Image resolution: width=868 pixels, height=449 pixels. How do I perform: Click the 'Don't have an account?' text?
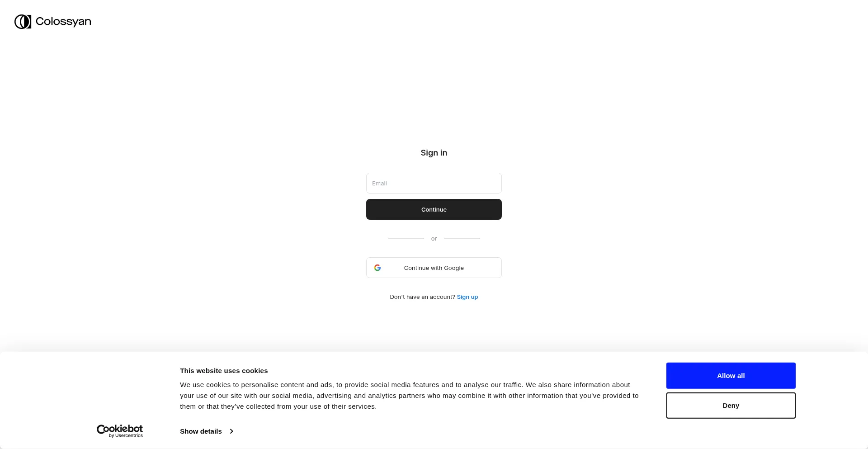tap(423, 297)
